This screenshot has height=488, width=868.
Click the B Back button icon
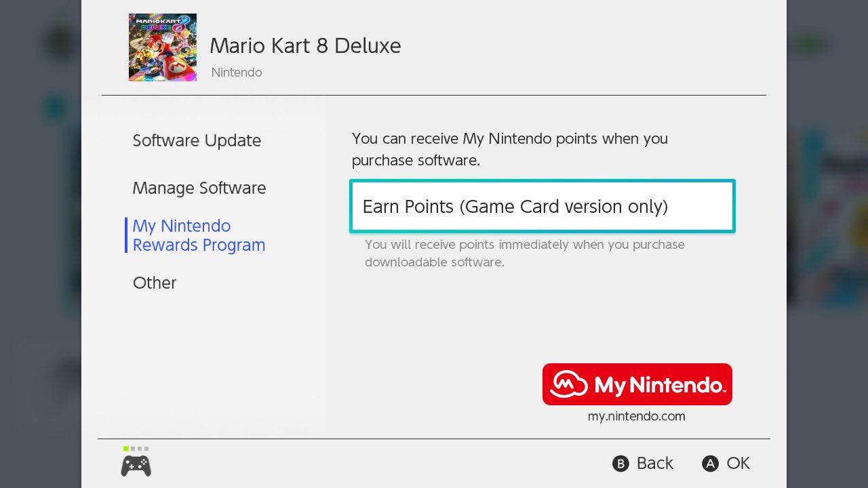(x=621, y=464)
